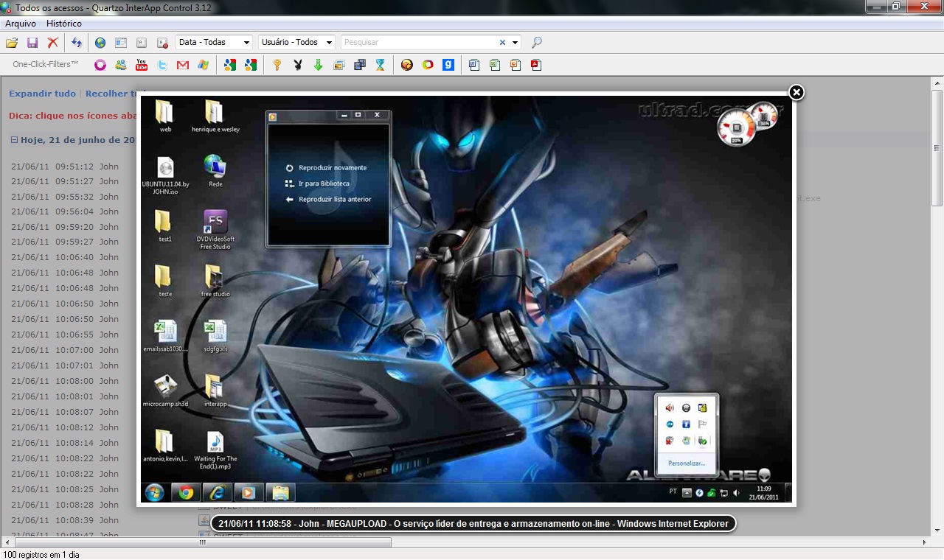Click the 'One-Click-Filters' toolbar label

coord(45,65)
